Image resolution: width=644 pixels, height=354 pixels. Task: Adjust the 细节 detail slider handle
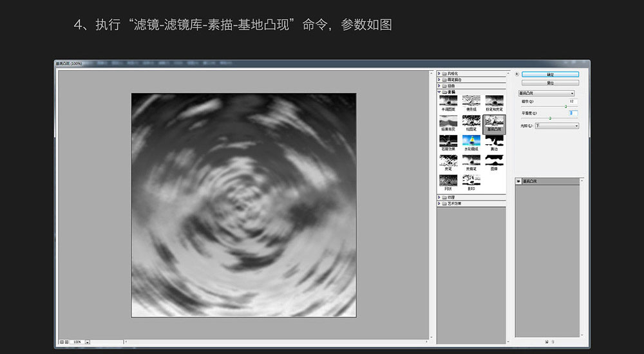tap(565, 106)
